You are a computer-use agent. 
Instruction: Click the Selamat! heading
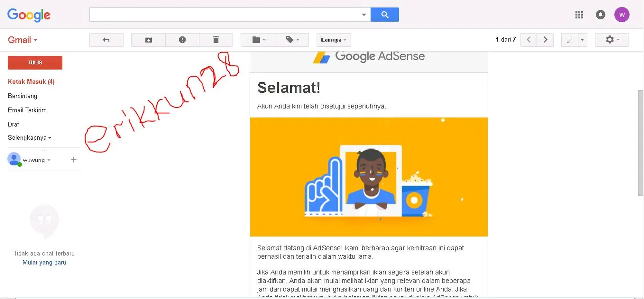(289, 87)
